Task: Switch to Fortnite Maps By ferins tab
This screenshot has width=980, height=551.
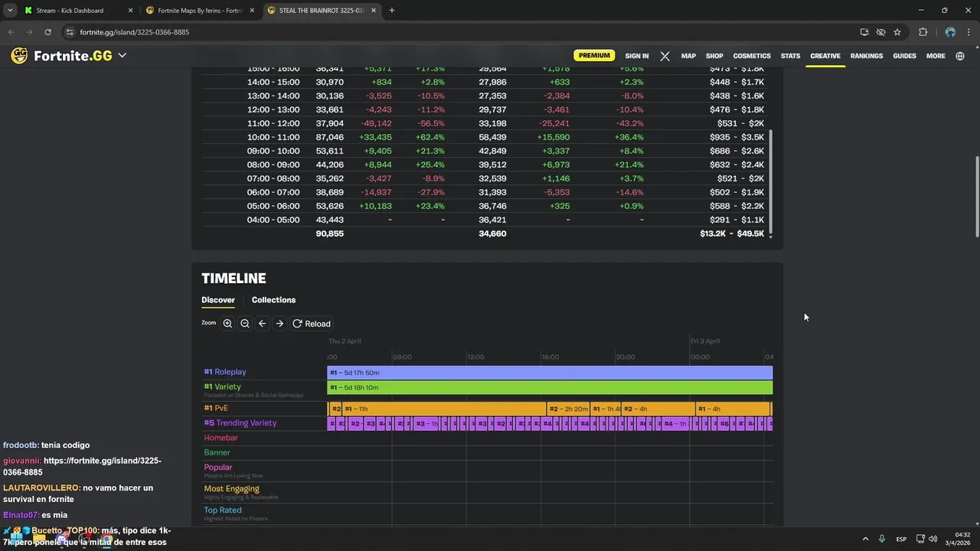Action: [199, 11]
